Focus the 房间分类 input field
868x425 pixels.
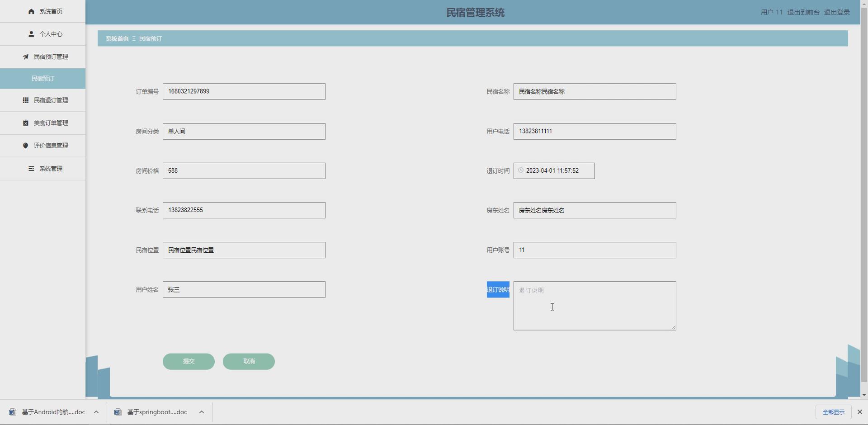click(x=244, y=131)
